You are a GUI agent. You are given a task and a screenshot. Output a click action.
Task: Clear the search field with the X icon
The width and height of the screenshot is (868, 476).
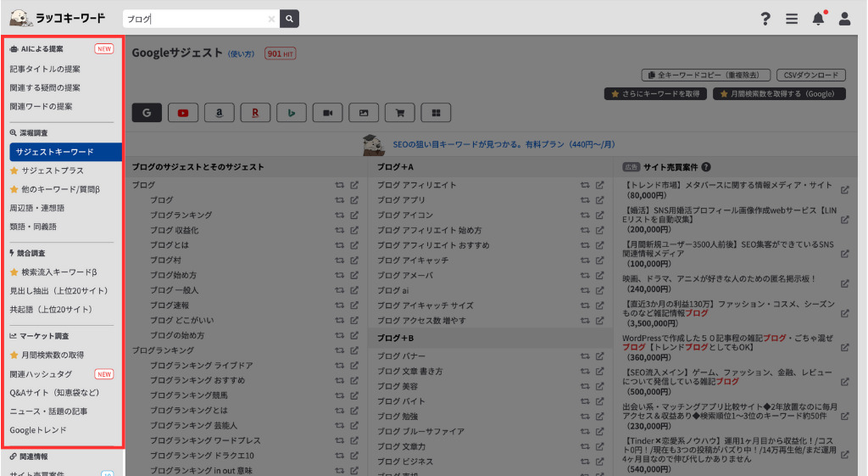pyautogui.click(x=271, y=19)
